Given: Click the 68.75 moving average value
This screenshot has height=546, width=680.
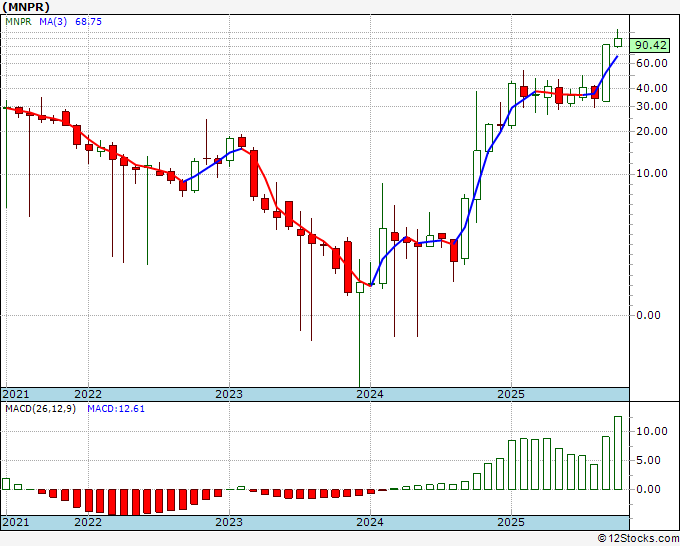Looking at the screenshot, I should point(90,20).
